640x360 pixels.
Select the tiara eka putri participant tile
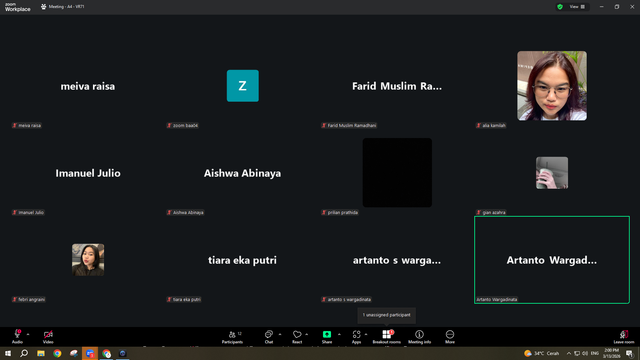tap(242, 260)
